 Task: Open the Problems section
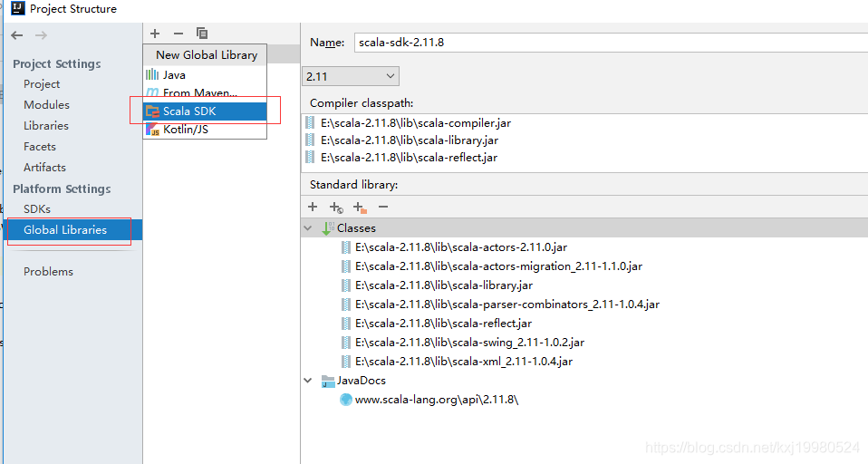[48, 272]
